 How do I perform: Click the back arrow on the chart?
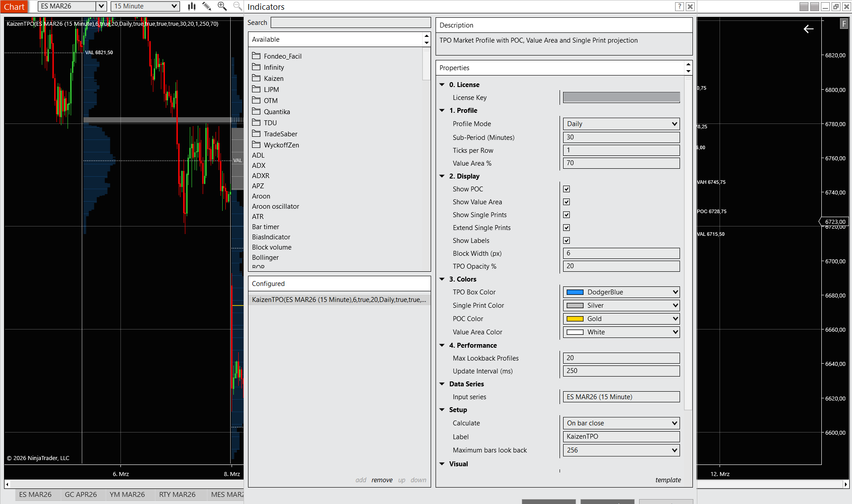[808, 29]
